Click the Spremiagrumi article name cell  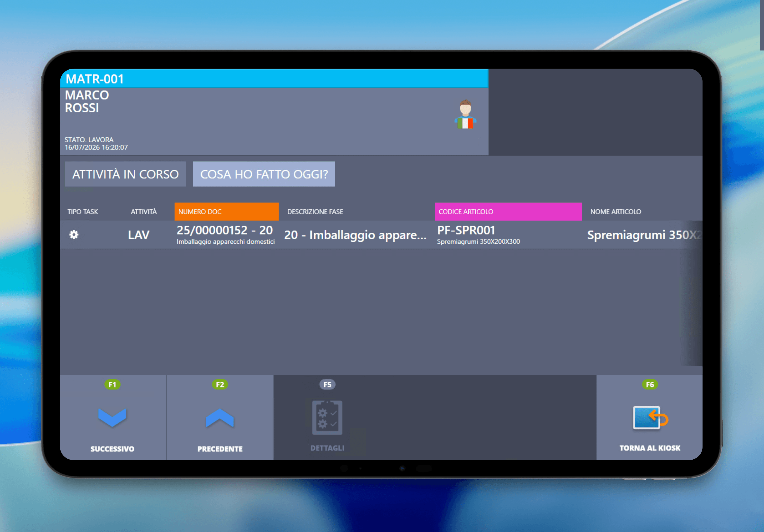click(645, 235)
